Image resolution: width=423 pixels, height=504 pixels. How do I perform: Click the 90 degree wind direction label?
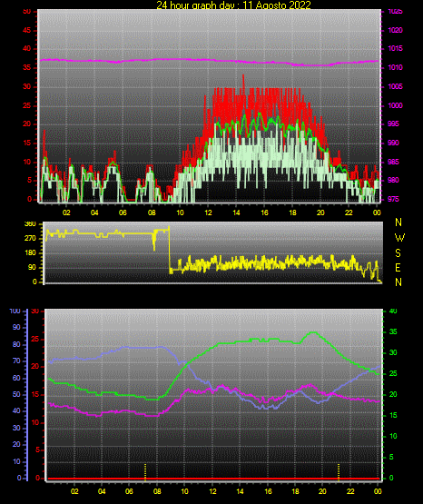[x=32, y=268]
